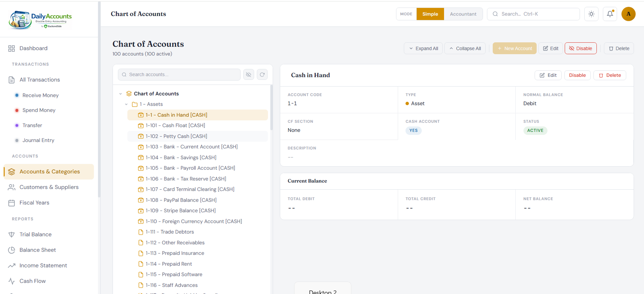Open the notifications bell

(610, 14)
